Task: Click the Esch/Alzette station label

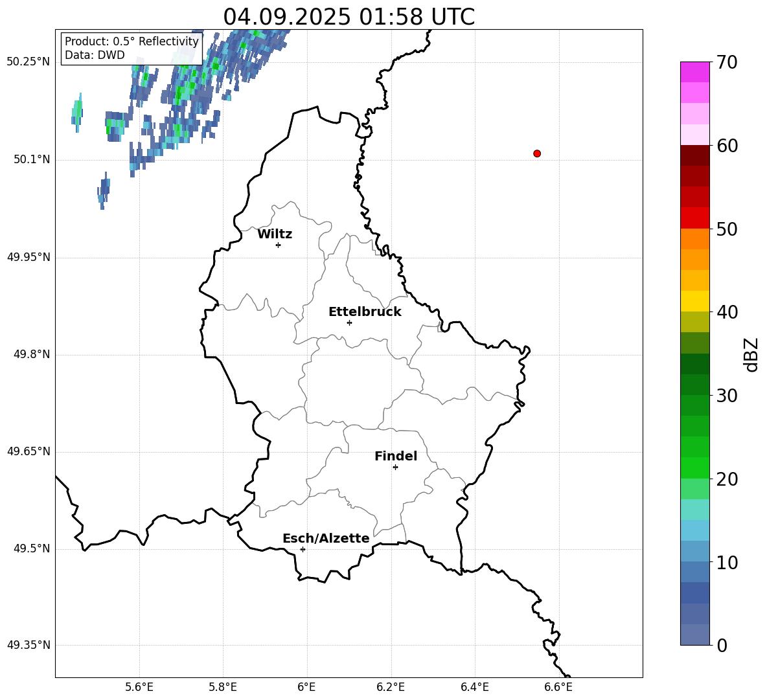Action: pyautogui.click(x=326, y=538)
